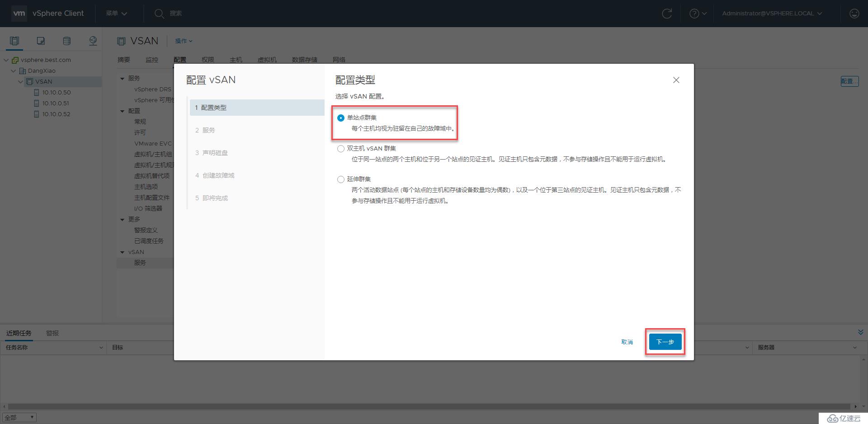Image resolution: width=868 pixels, height=424 pixels.
Task: Switch to the 网络 tab
Action: (x=339, y=60)
